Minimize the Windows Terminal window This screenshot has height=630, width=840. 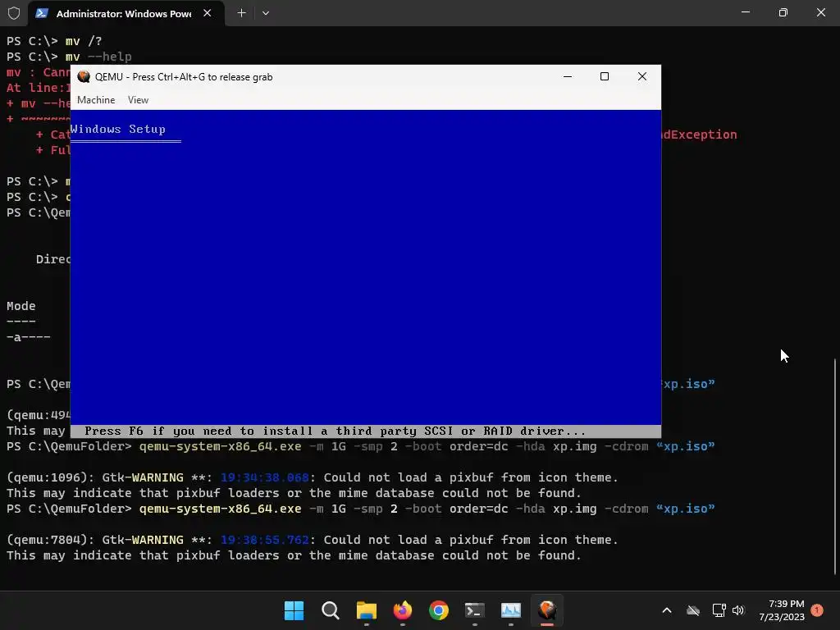click(x=745, y=12)
